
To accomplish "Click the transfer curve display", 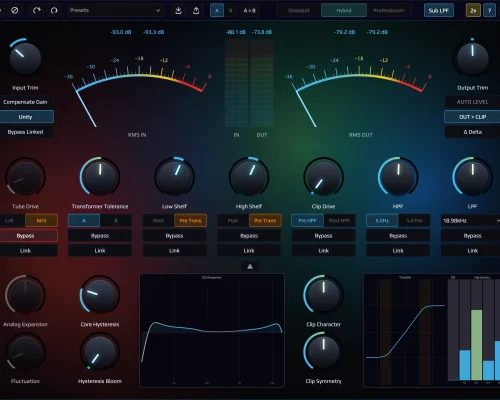I will (405, 331).
